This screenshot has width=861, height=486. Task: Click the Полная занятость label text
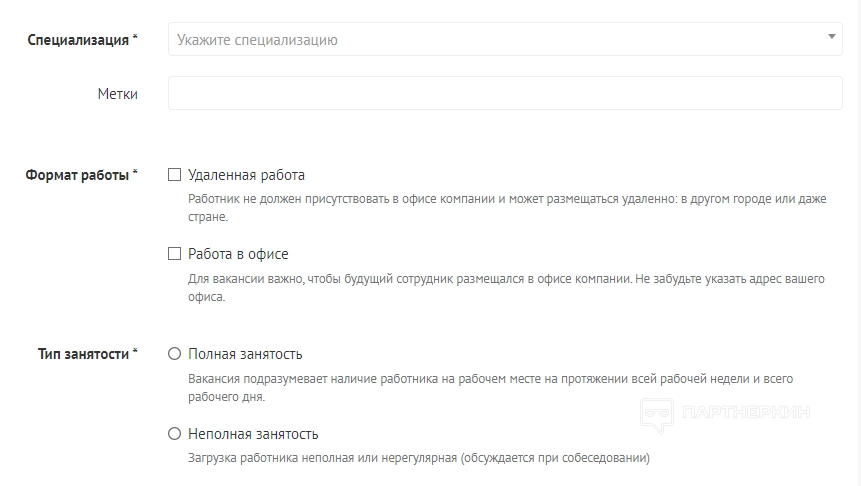(x=245, y=354)
